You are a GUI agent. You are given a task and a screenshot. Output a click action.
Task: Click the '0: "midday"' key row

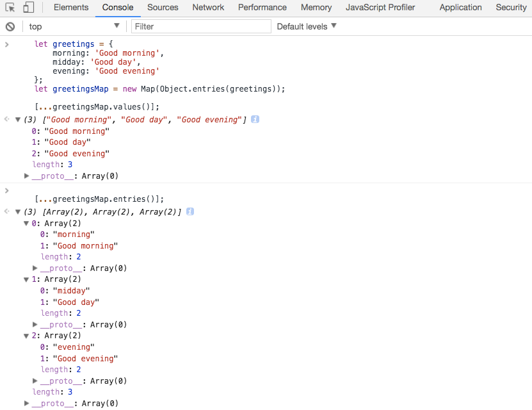[65, 291]
